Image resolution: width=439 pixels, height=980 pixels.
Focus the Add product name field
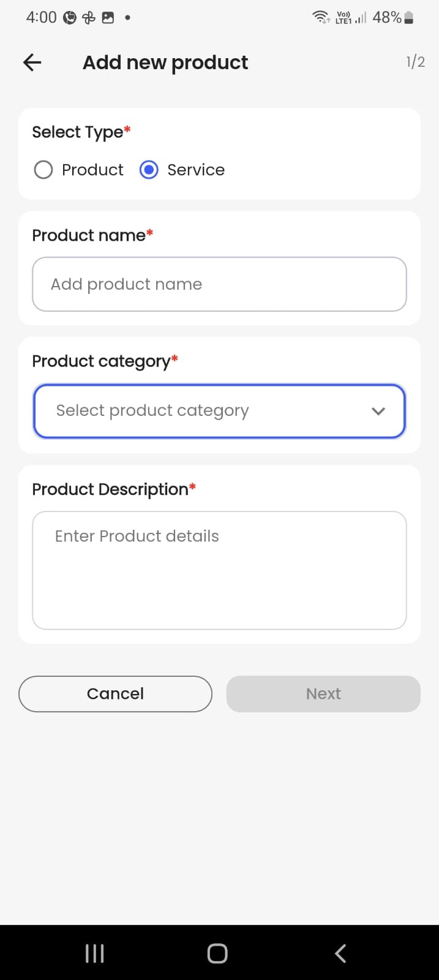point(219,284)
